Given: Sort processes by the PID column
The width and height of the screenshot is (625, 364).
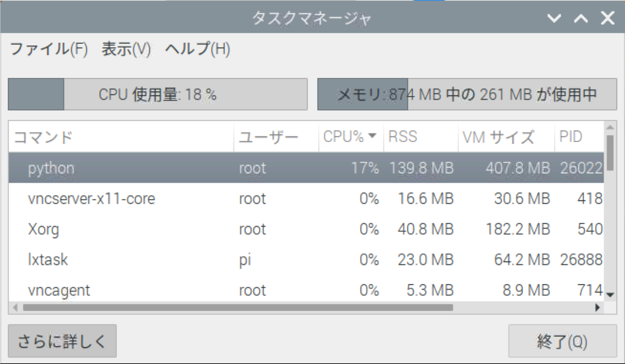Looking at the screenshot, I should (x=571, y=137).
